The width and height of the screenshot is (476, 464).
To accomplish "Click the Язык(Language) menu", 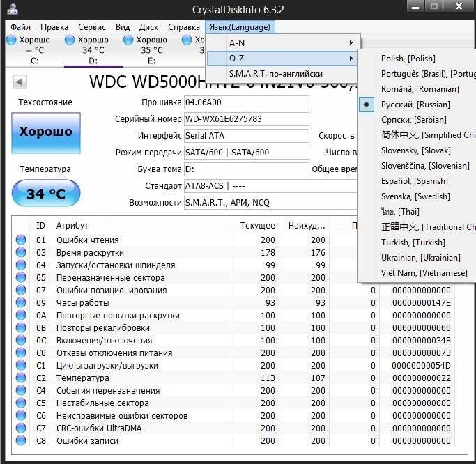I will click(x=240, y=27).
